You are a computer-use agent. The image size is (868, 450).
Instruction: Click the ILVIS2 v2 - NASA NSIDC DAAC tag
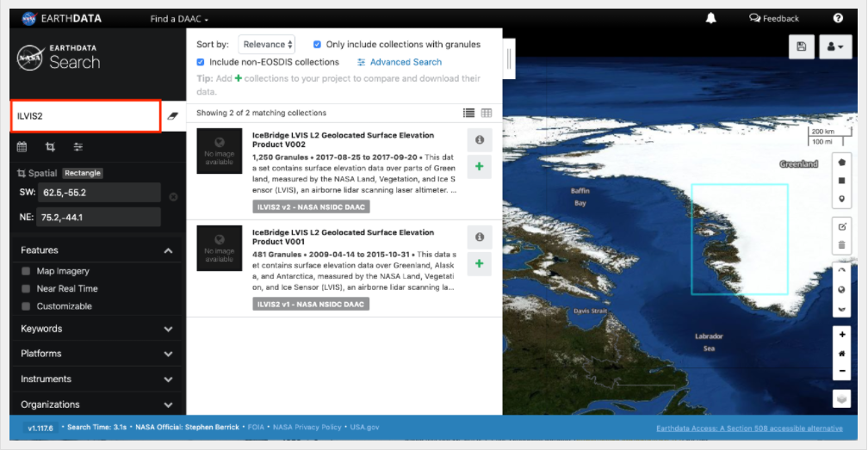click(x=311, y=207)
